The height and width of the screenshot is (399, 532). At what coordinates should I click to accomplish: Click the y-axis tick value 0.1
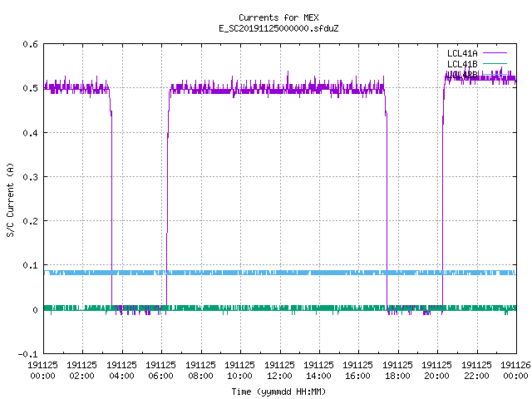[30, 265]
